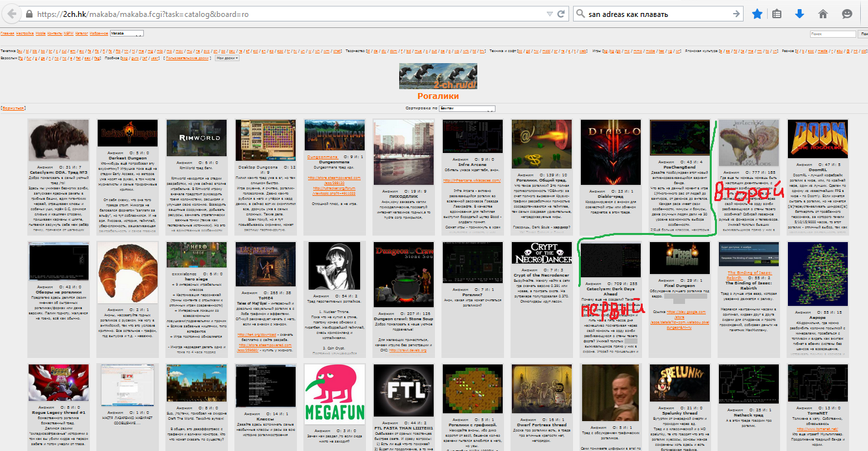This screenshot has height=451, width=868.
Task: Open the Desktop Dungeons thread thumbnail
Action: tap(266, 142)
